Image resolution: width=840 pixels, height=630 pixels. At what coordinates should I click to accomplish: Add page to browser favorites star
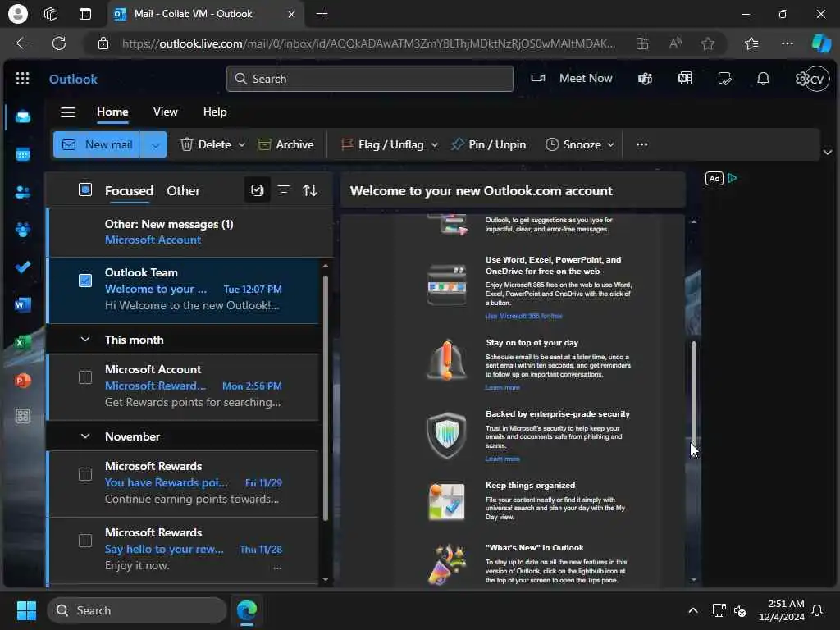(x=708, y=43)
